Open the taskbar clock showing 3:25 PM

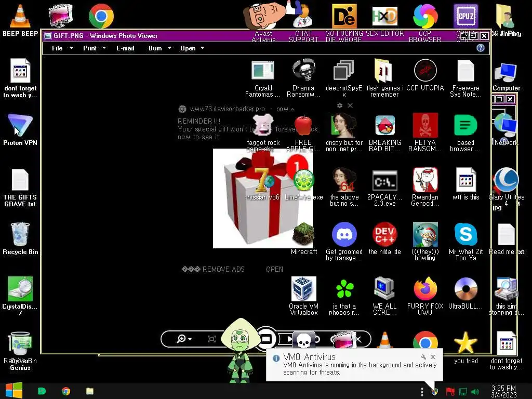pos(504,391)
